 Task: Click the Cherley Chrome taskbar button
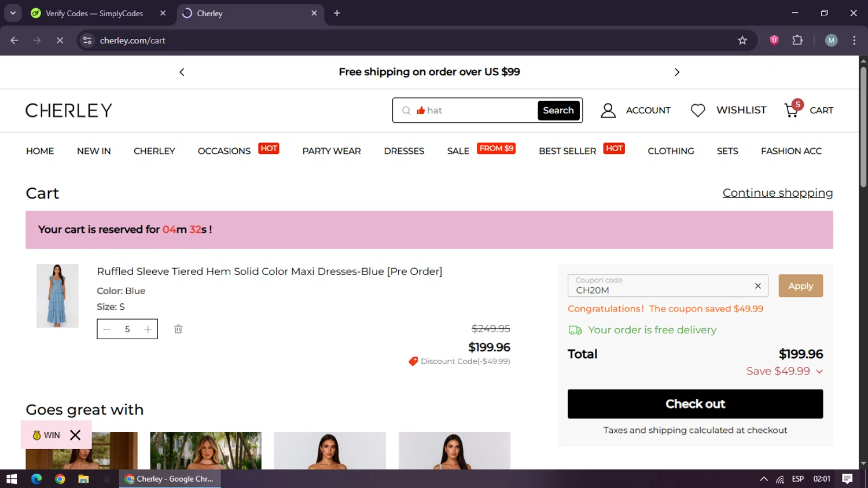(x=170, y=479)
